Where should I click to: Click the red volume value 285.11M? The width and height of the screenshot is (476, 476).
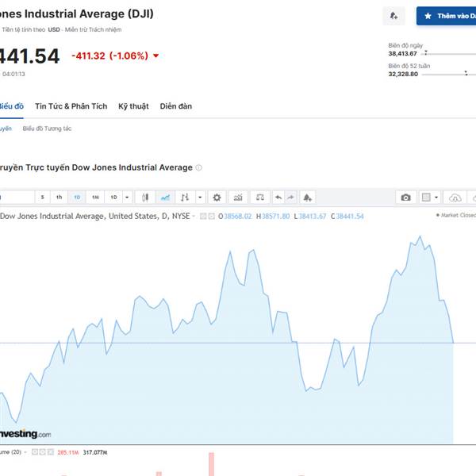pyautogui.click(x=68, y=453)
